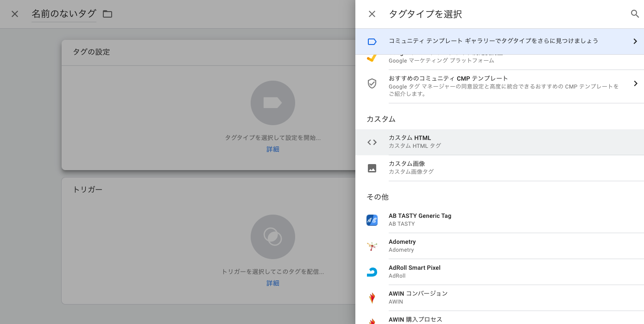Open the 詳細 link under トリガー
The height and width of the screenshot is (324, 644).
[x=272, y=283]
